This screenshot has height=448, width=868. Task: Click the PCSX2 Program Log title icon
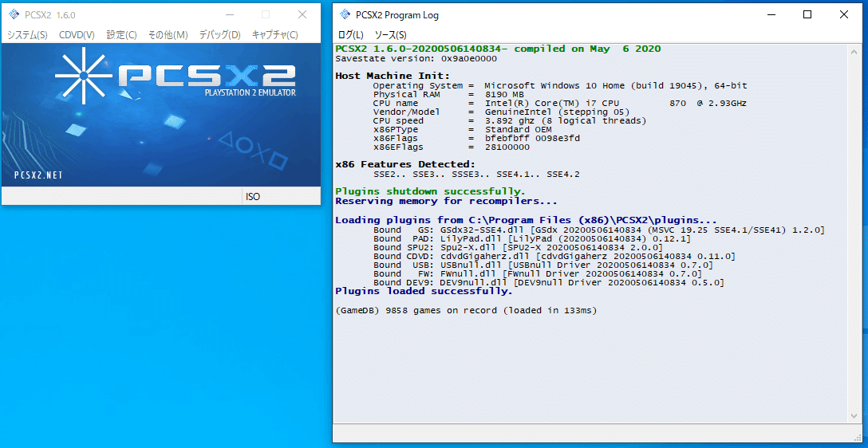point(345,15)
